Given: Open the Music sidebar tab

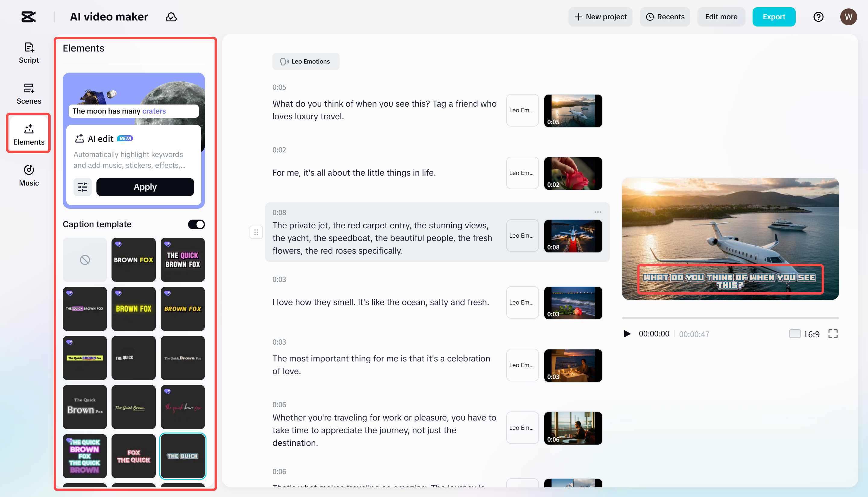Looking at the screenshot, I should (29, 176).
